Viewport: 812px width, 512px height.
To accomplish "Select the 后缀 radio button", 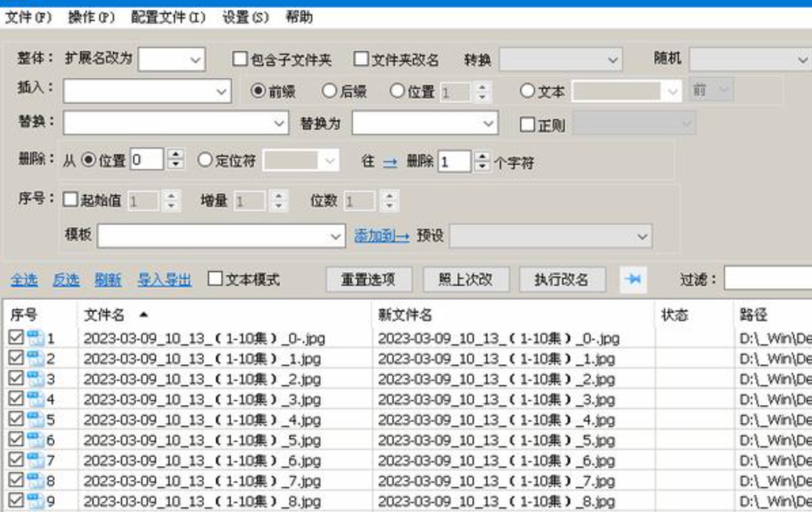I will pos(329,91).
